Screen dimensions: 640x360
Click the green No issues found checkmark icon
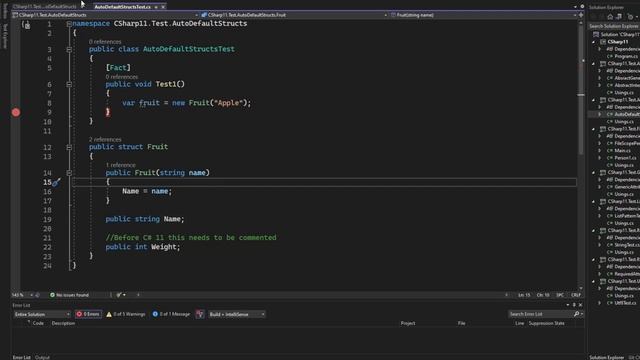52,295
